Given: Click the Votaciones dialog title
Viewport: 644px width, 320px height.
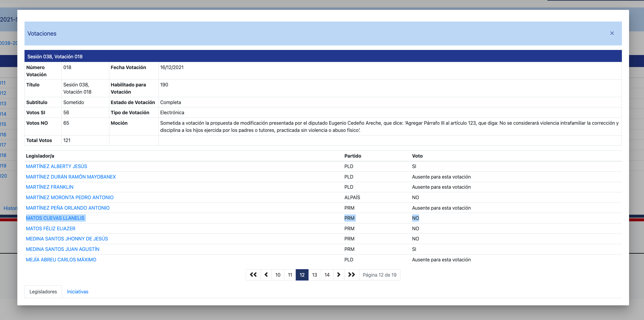Looking at the screenshot, I should [42, 33].
